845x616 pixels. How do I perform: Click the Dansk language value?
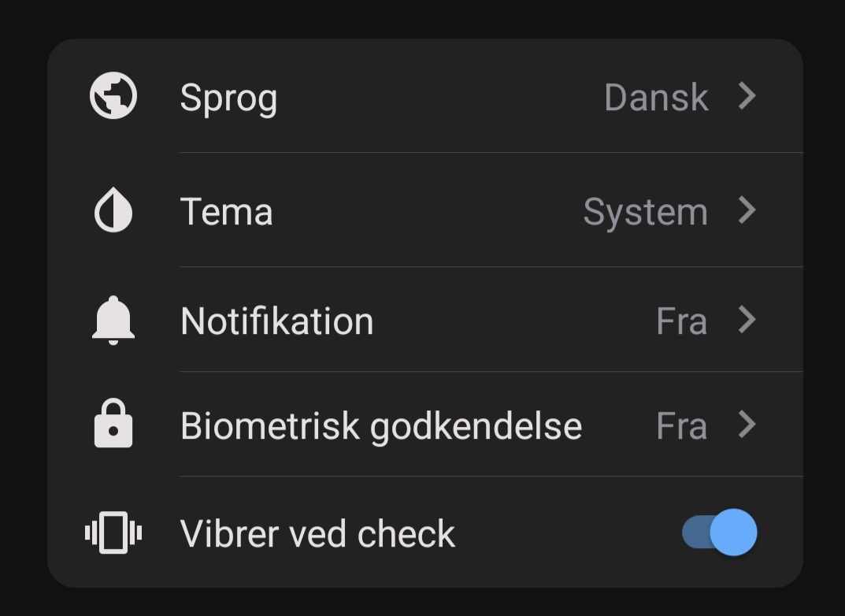(x=656, y=98)
